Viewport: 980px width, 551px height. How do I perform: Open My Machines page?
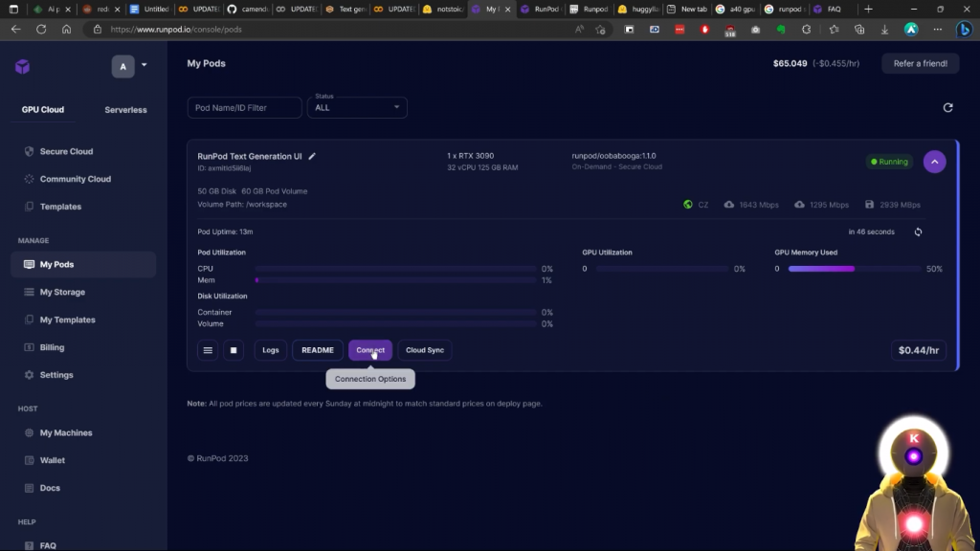(x=66, y=432)
